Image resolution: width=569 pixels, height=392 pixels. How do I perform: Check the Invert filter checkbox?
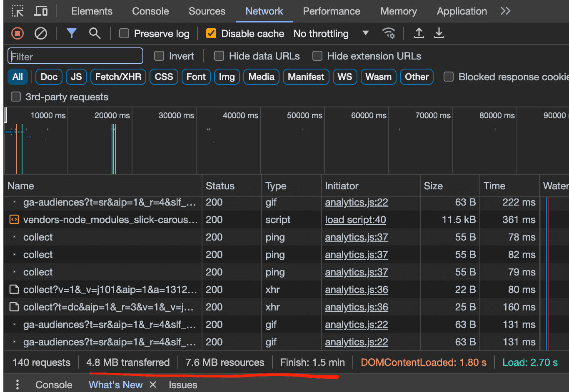[159, 56]
